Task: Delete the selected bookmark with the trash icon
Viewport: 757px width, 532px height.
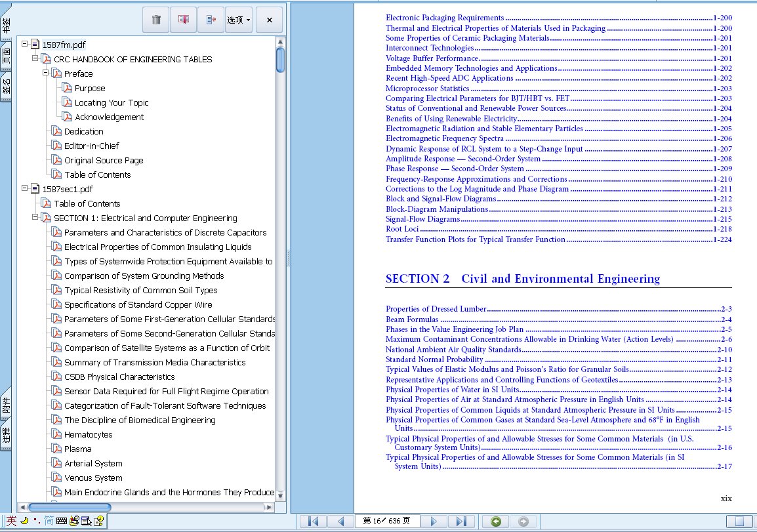Action: click(x=156, y=20)
